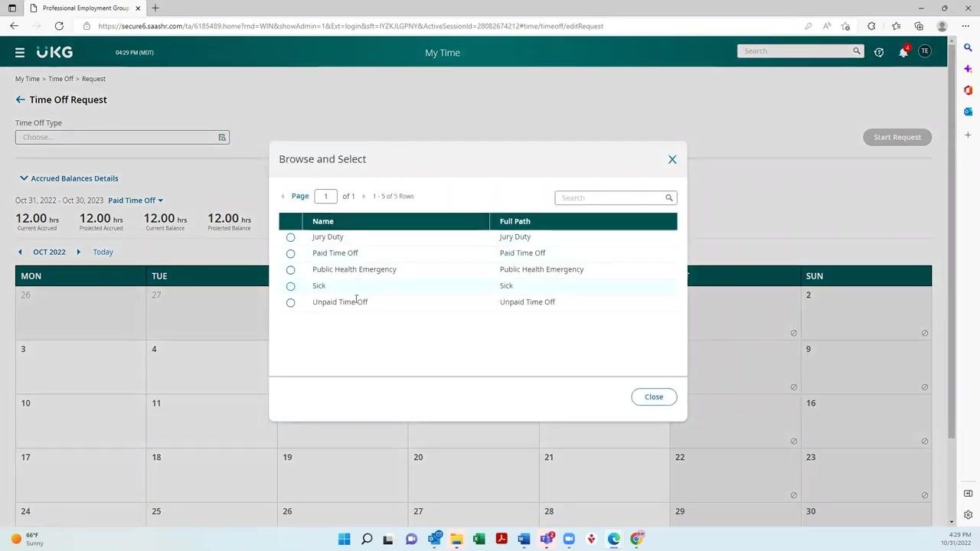Click the UKG logo
Screen dimensions: 980x551
(55, 52)
